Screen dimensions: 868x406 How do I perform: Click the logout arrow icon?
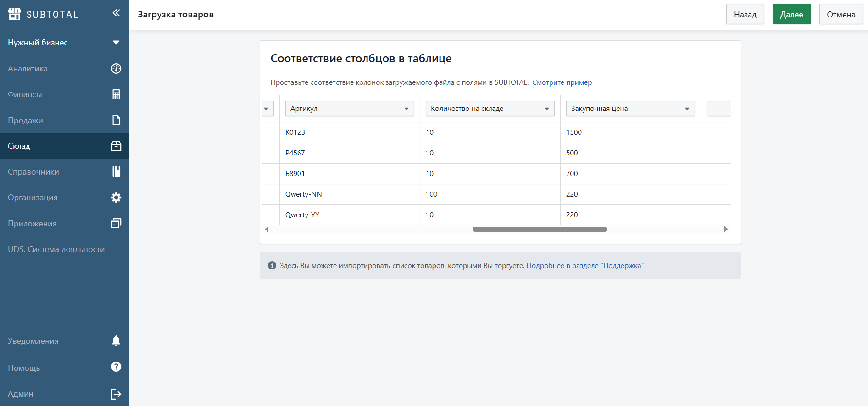(116, 394)
